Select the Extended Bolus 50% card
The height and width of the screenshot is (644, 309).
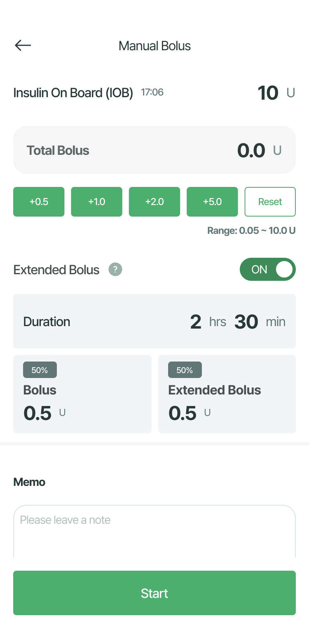pyautogui.click(x=227, y=394)
